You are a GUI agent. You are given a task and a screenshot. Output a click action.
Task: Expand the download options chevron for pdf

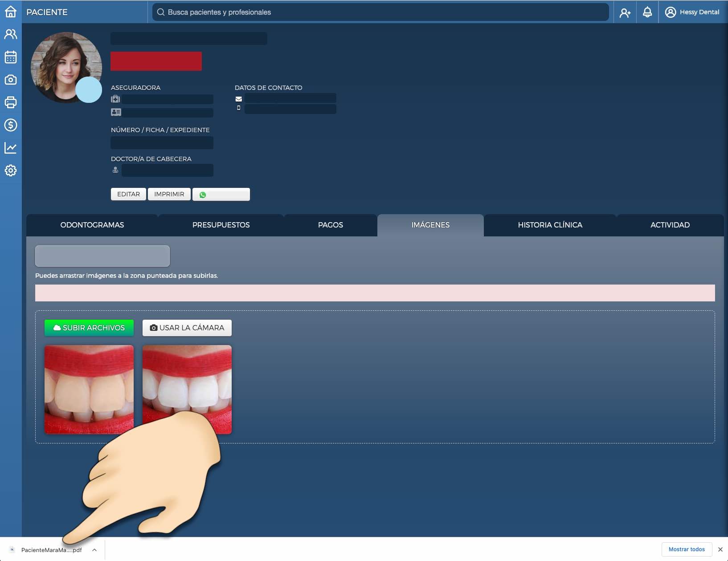[x=94, y=550]
